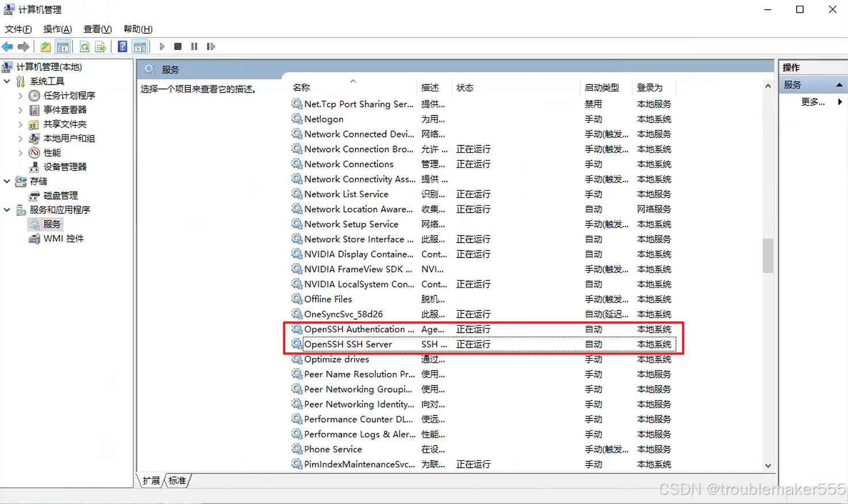Screen dimensions: 848x504
Task: Open Device Manager (设备管理器) node
Action: tap(65, 167)
